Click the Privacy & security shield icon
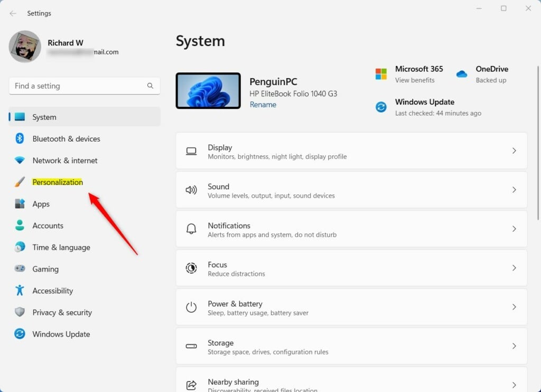Screen dimensions: 541x392 coord(20,312)
